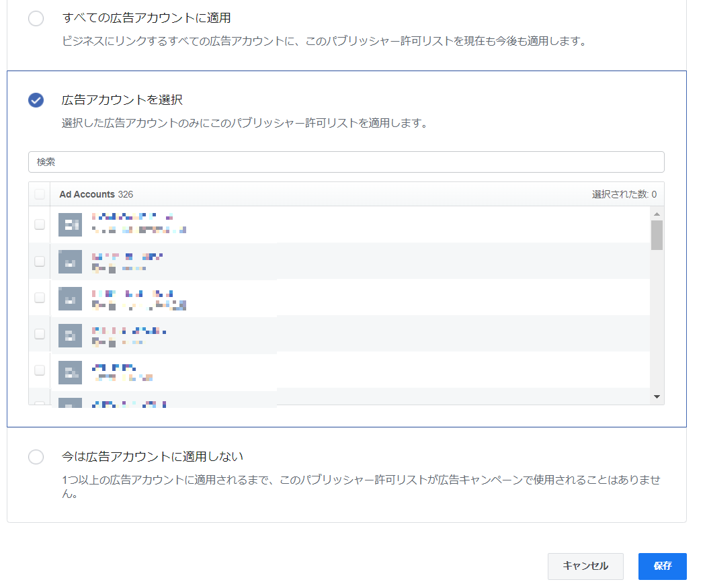The image size is (705, 588).
Task: Toggle the select-all checkbox beside Ad Accounts
Action: (40, 194)
